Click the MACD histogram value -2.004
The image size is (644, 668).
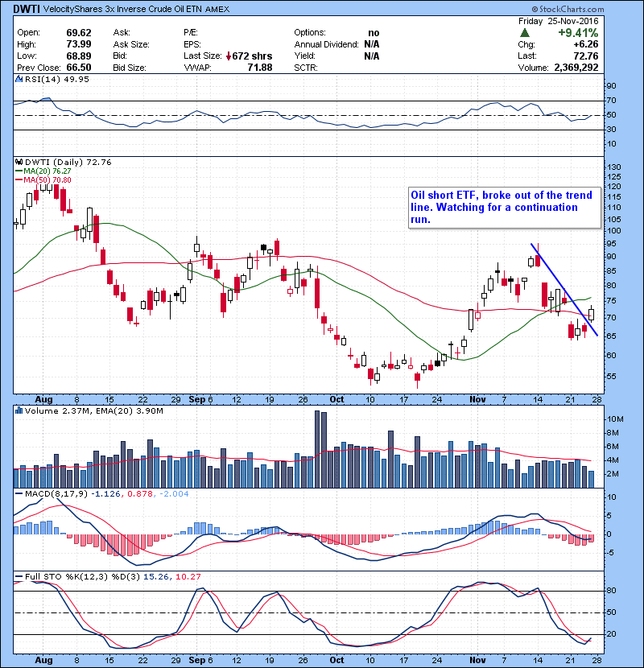click(174, 494)
